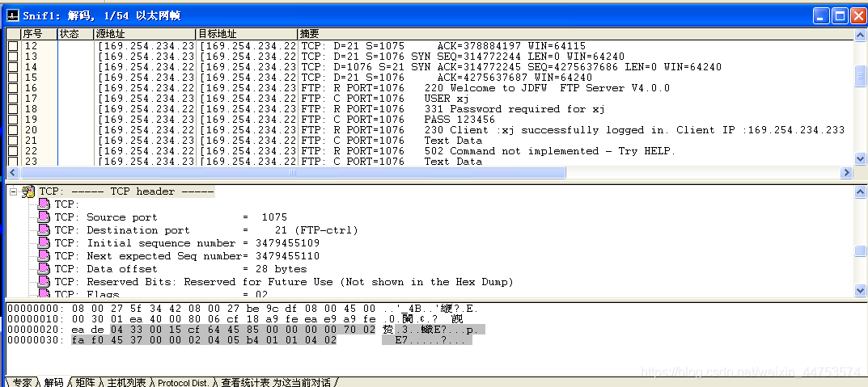
Task: Click the 摘要 column header
Action: (576, 34)
